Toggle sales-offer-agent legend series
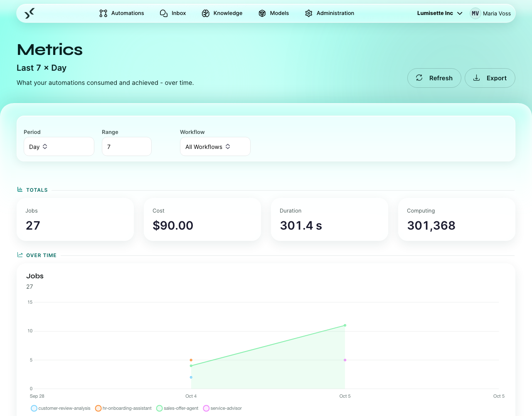This screenshot has height=416, width=532. 177,409
